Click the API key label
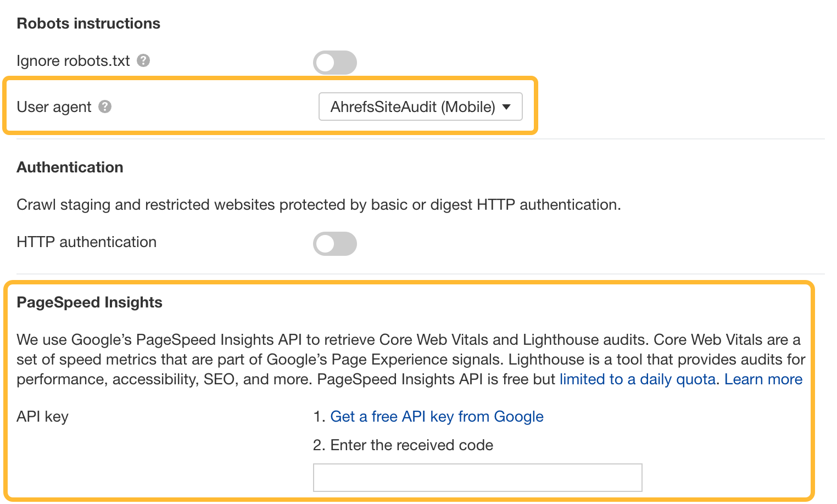Image resolution: width=837 pixels, height=504 pixels. (42, 416)
